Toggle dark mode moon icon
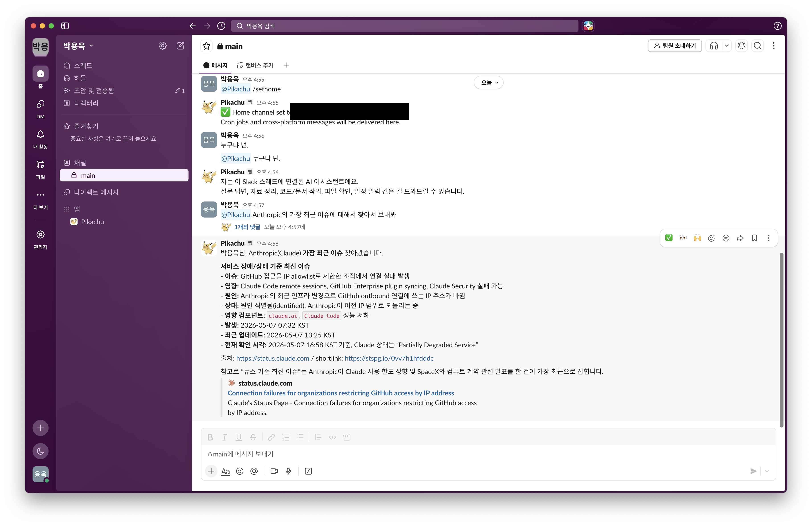812x526 pixels. click(x=41, y=451)
